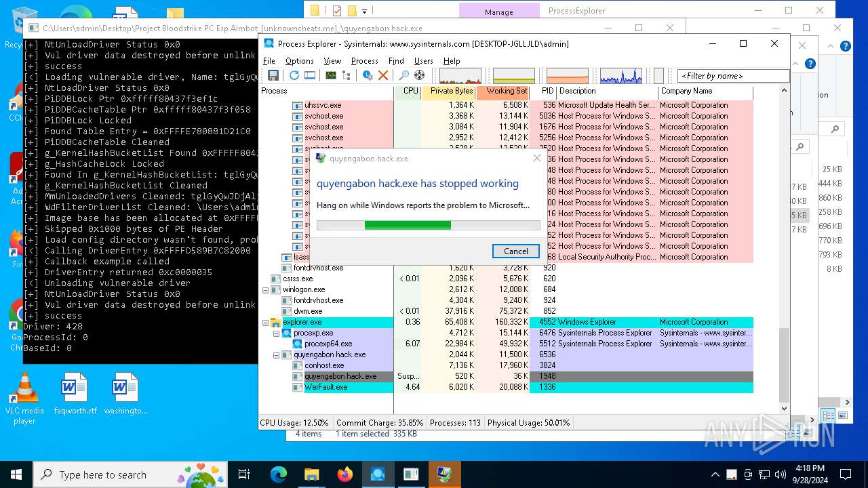The height and width of the screenshot is (488, 868).
Task: Open the Users menu
Action: [x=424, y=60]
